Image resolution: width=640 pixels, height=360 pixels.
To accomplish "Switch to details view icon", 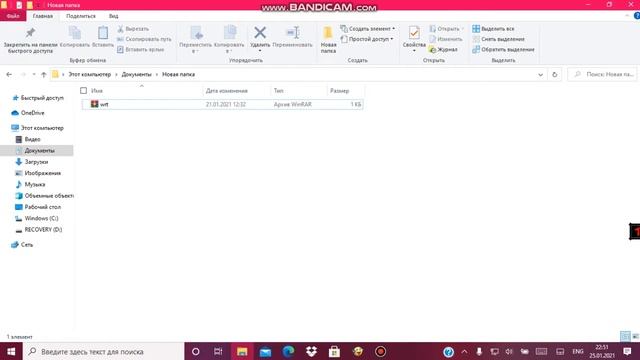I will (x=625, y=336).
